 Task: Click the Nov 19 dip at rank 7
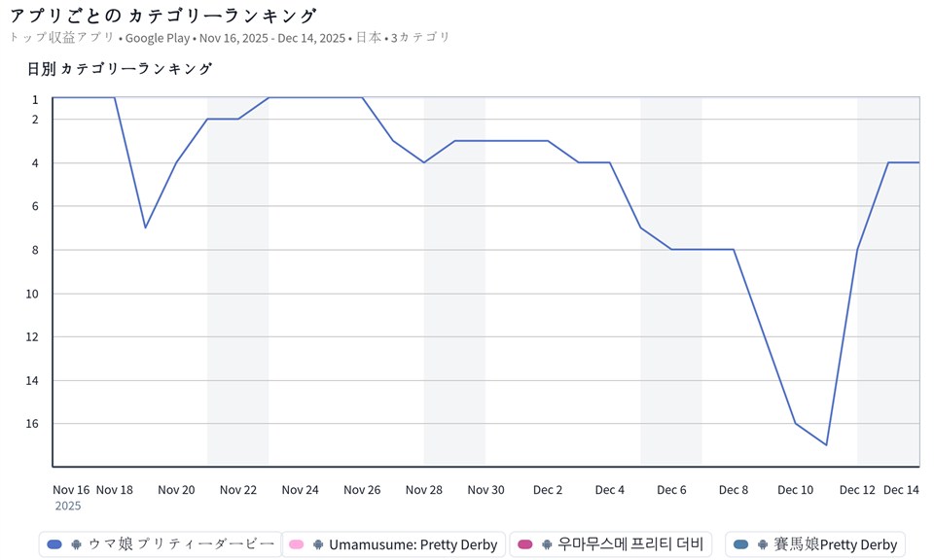(x=145, y=227)
